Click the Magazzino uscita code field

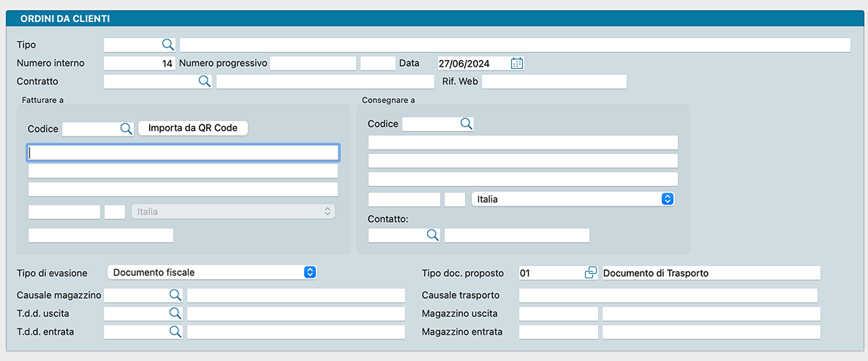(557, 313)
